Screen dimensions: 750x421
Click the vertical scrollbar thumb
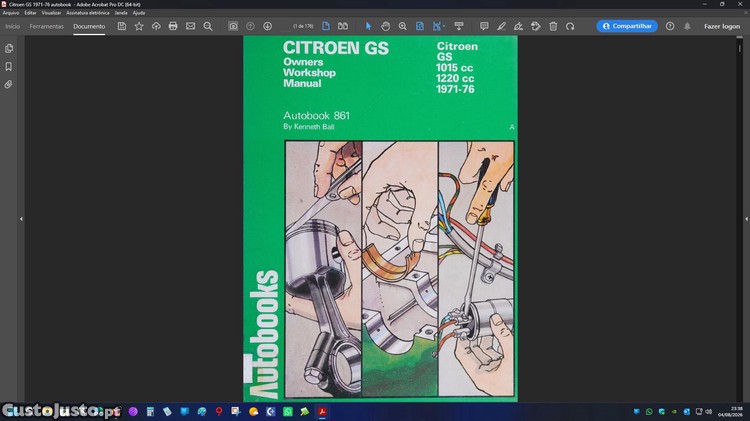[739, 48]
